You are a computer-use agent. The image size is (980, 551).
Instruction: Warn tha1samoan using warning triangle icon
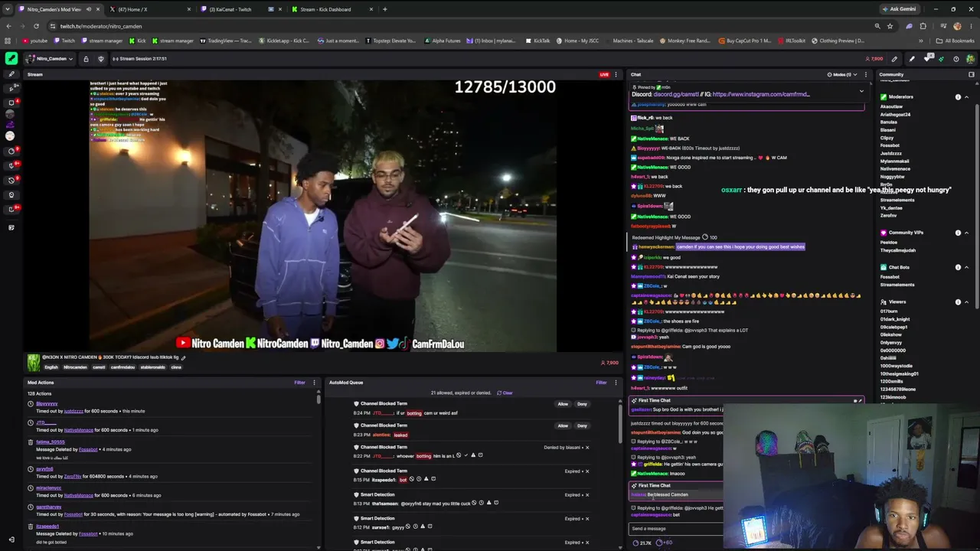(488, 503)
